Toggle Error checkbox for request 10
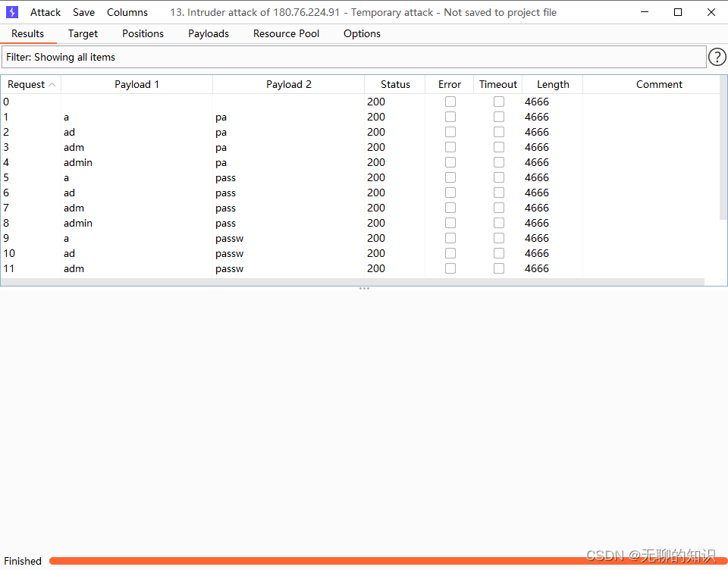The image size is (728, 570). [x=450, y=253]
